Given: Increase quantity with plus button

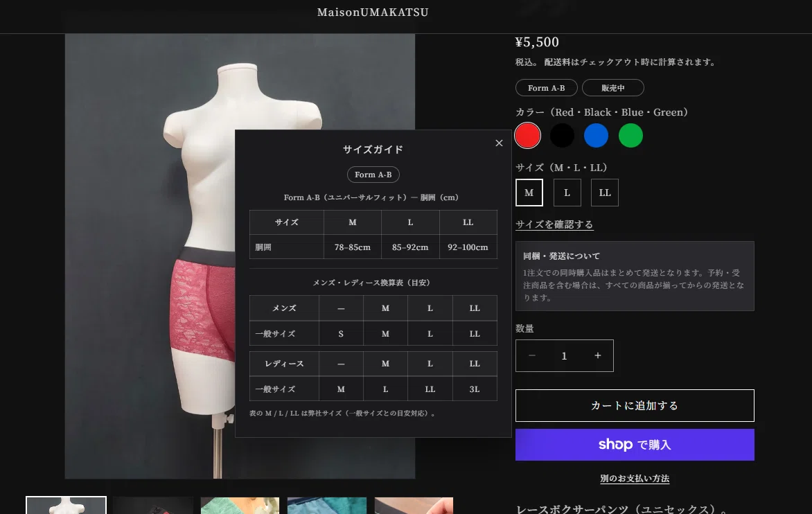Looking at the screenshot, I should click(x=598, y=355).
